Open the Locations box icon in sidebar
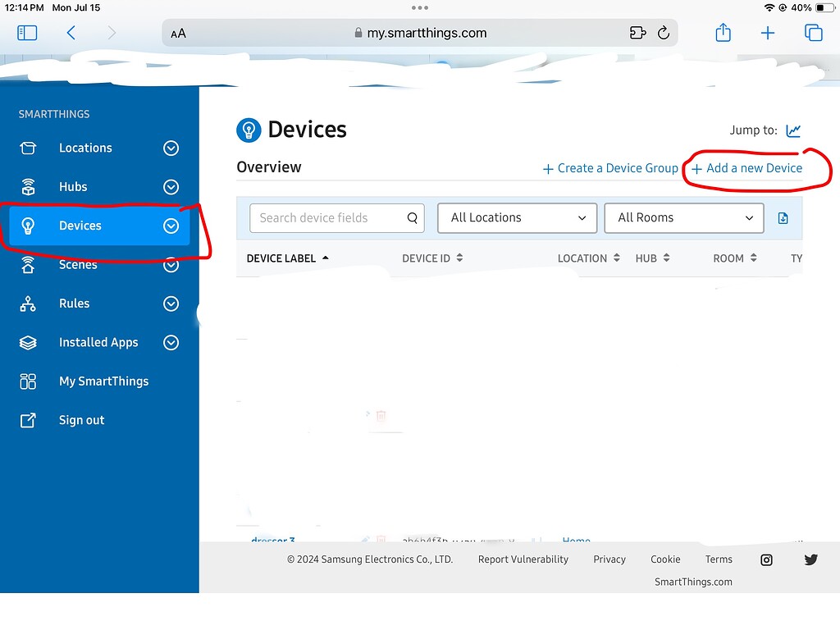The image size is (840, 630). 30,148
